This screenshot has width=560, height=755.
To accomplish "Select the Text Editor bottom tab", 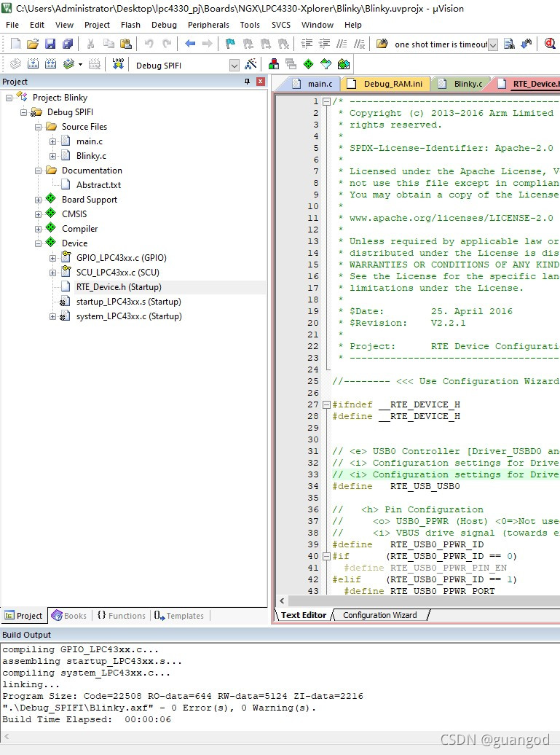I will pos(304,615).
